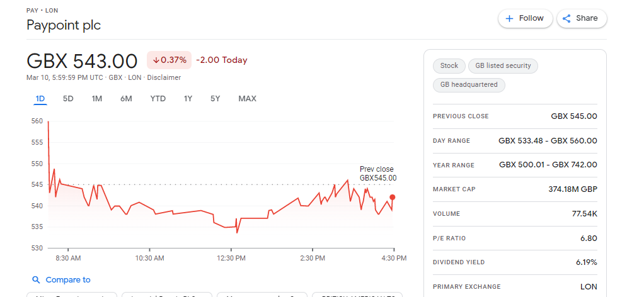Screen dimensions: 644x297
Task: Select the 1D time range tab
Action: tap(40, 98)
